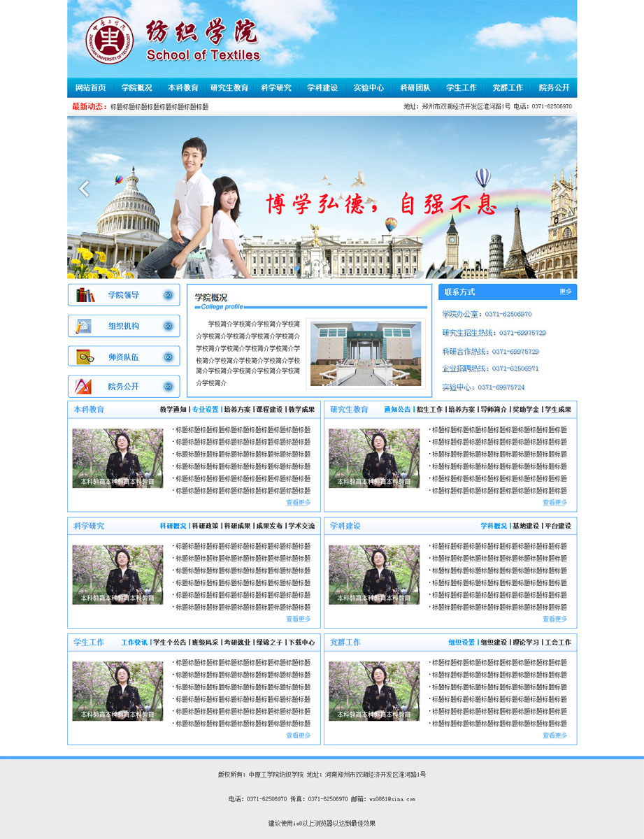Click the books icon beside 学院领导

85,295
